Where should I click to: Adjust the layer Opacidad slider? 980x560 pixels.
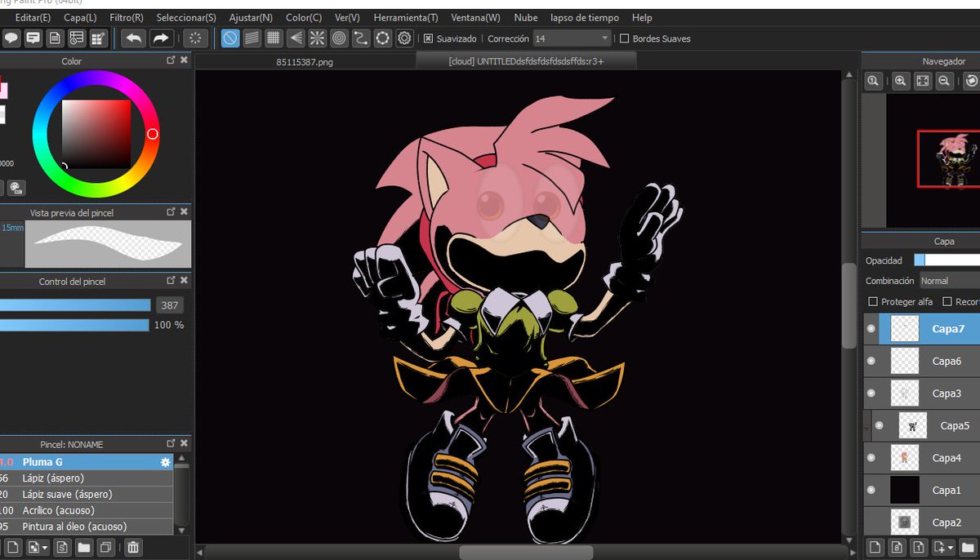click(x=947, y=260)
